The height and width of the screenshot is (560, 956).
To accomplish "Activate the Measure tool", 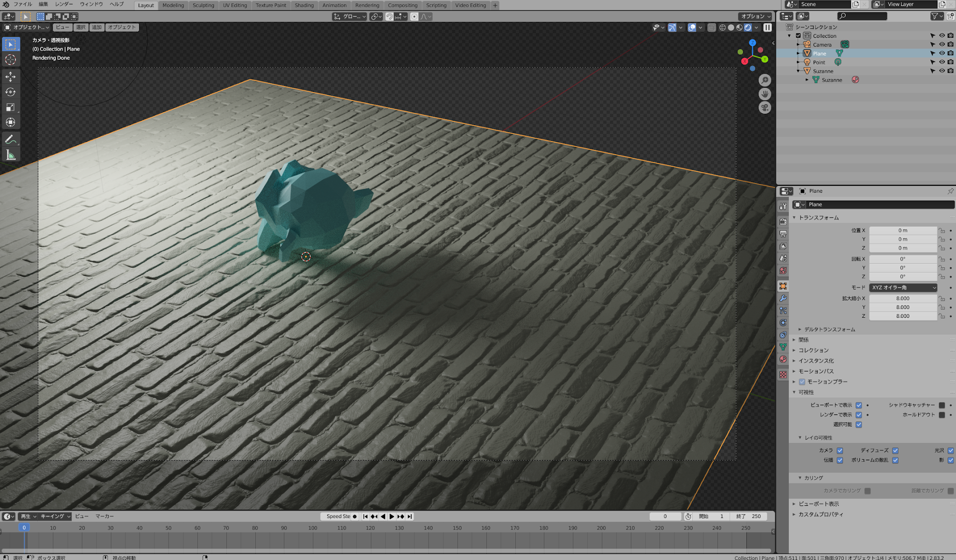I will pos(10,155).
